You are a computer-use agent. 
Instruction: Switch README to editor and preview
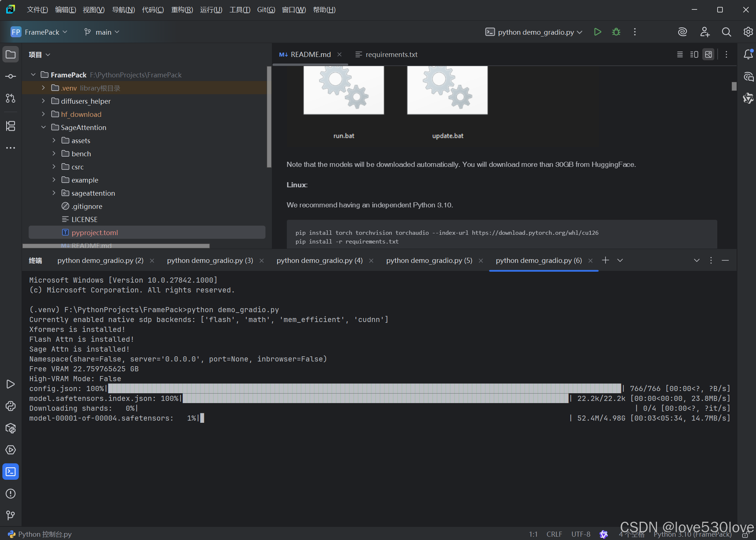[694, 54]
